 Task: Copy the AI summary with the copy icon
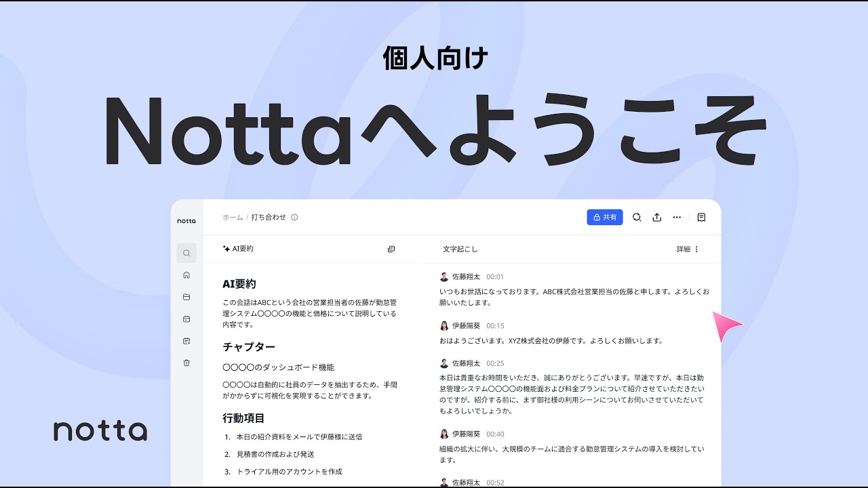point(391,249)
